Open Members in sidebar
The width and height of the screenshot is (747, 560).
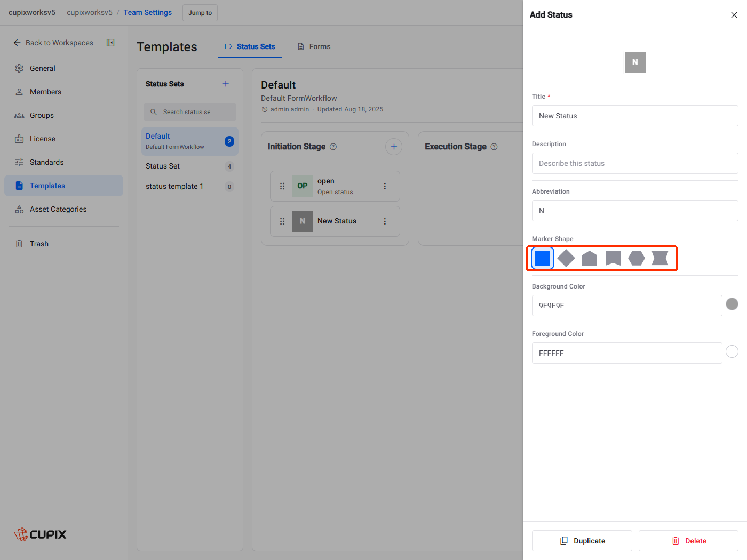pyautogui.click(x=63, y=92)
